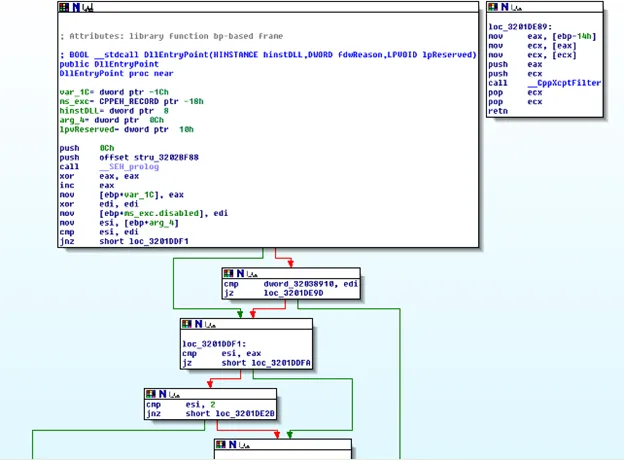The image size is (624, 460).
Task: Click 'mov [ebp+var_1C], eax' line
Action: [122, 195]
